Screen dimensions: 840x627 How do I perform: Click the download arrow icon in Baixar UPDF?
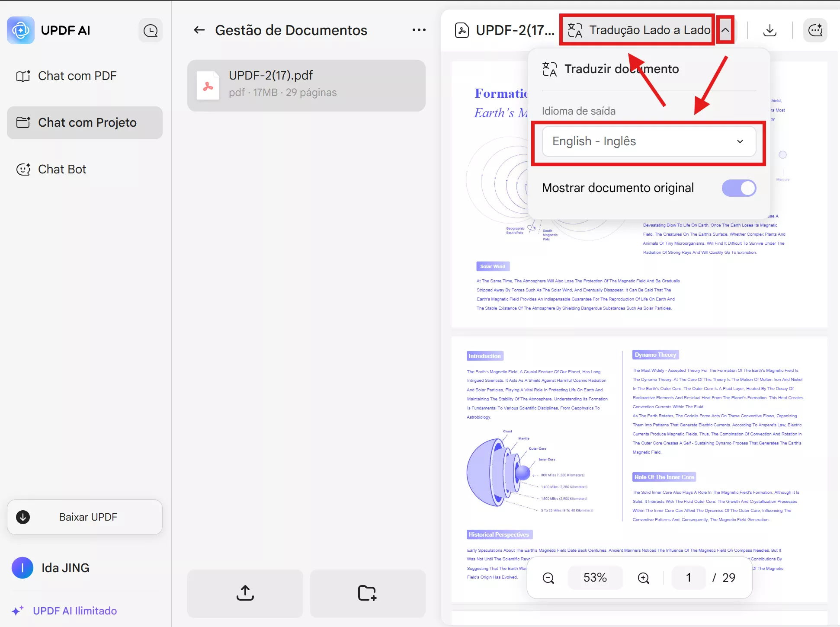23,517
